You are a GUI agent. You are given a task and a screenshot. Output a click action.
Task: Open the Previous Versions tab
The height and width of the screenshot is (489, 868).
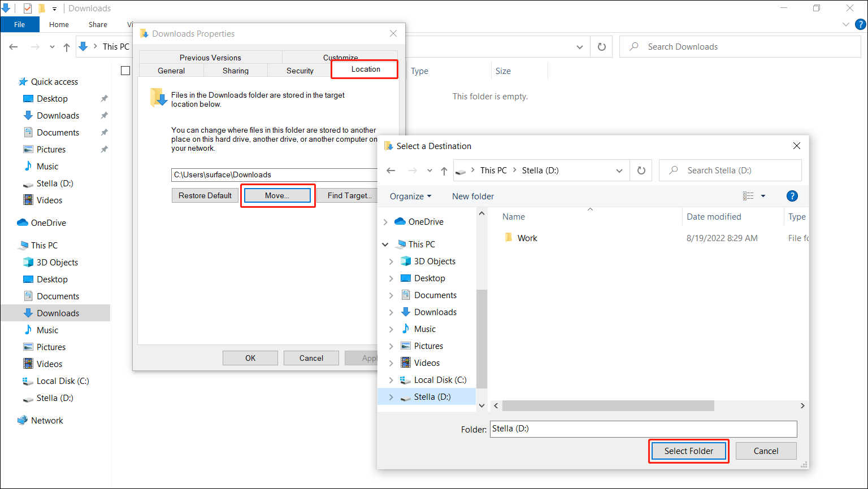coord(210,58)
